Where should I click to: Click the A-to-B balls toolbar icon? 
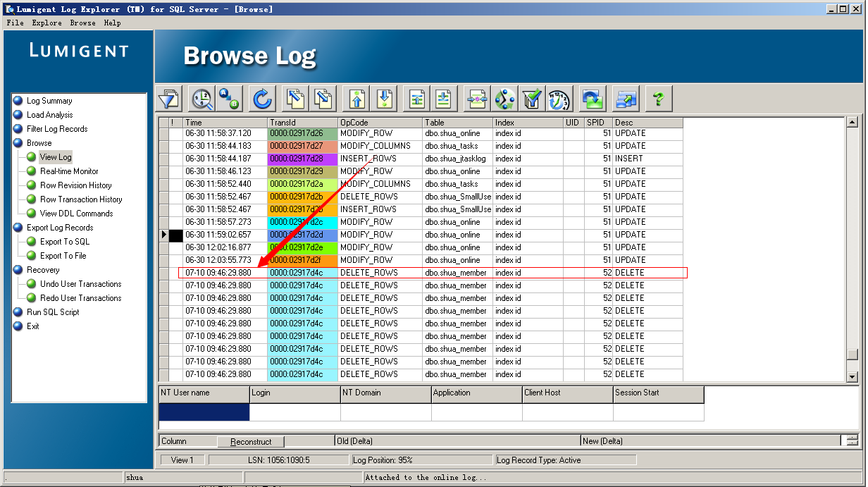click(x=229, y=99)
